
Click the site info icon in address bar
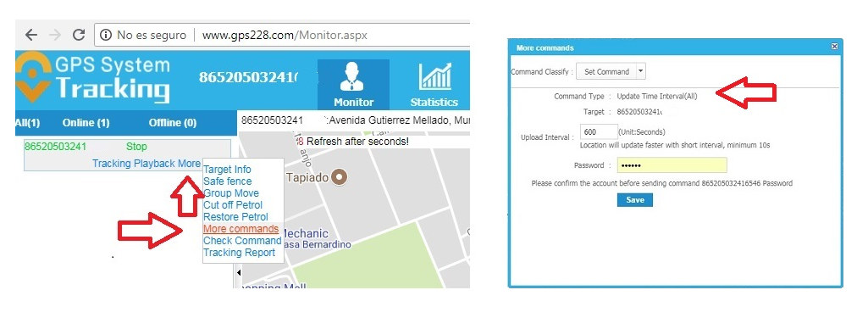pyautogui.click(x=106, y=35)
